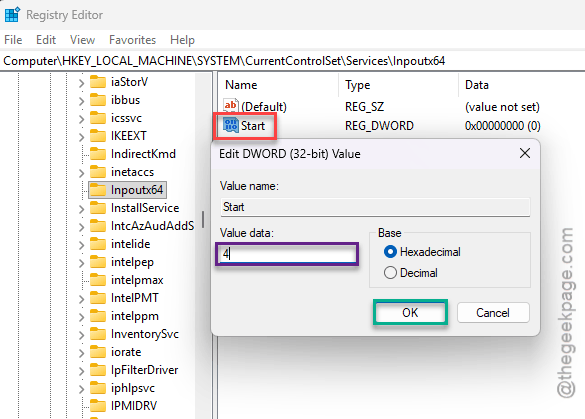Expand the ibbus tree node
This screenshot has width=585, height=419.
click(x=81, y=101)
